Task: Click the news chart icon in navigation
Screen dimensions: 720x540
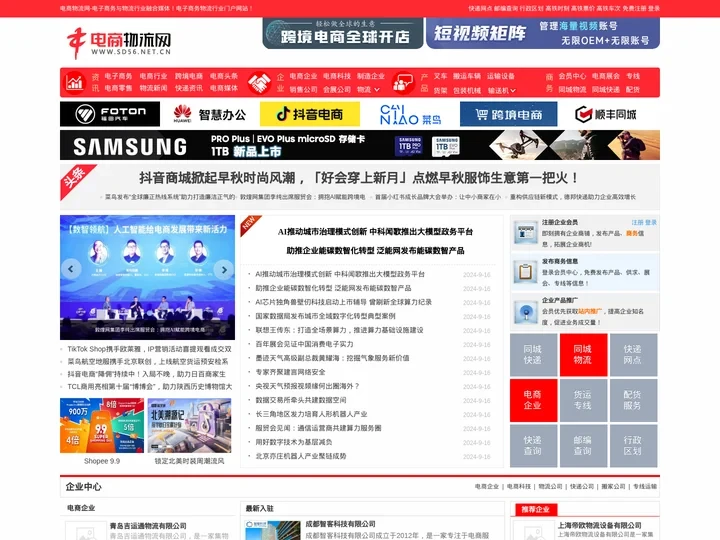Action: tap(74, 83)
